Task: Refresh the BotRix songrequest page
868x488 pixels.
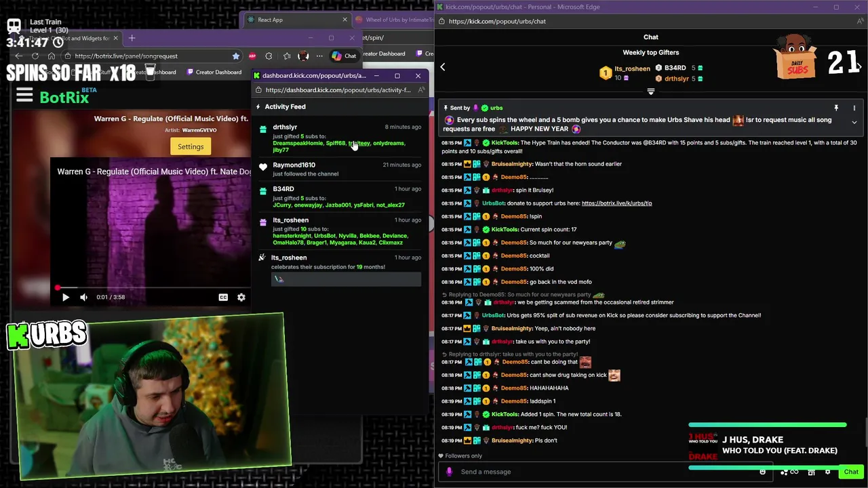Action: [35, 56]
